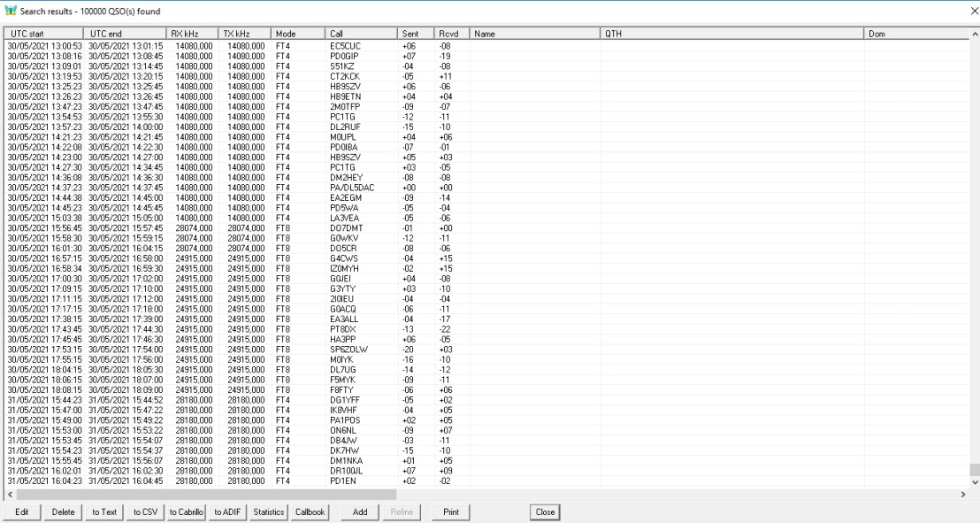Click the Edit button

point(22,511)
